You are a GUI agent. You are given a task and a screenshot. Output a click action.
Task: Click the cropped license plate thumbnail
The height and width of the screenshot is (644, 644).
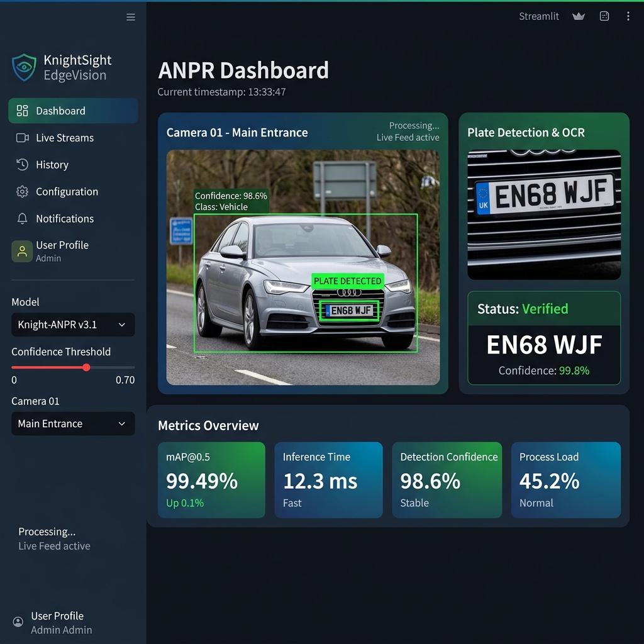pyautogui.click(x=544, y=215)
